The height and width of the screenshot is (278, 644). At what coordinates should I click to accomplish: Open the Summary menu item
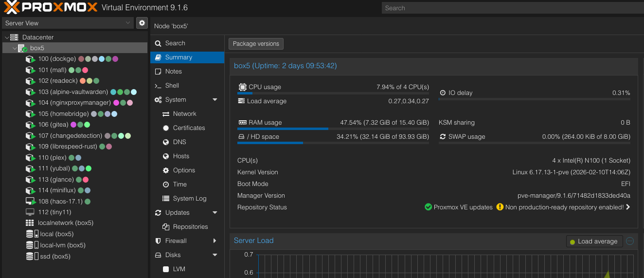click(x=187, y=57)
